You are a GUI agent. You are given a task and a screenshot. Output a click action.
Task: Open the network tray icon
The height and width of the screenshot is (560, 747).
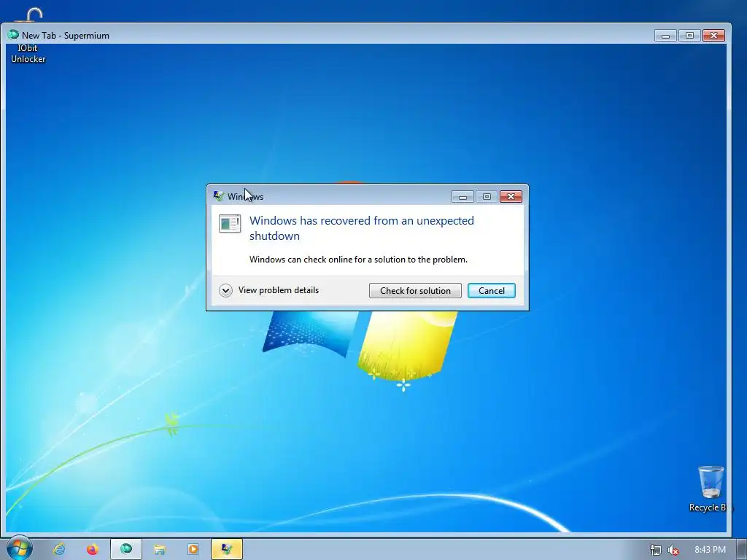(x=656, y=550)
